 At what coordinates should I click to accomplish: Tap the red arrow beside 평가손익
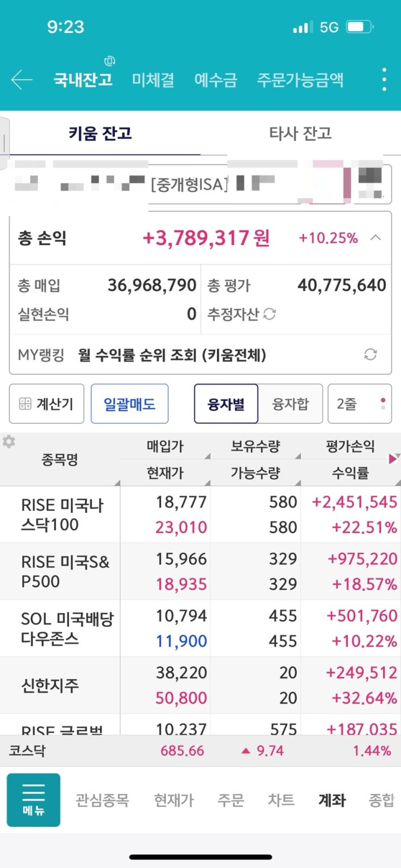(393, 459)
